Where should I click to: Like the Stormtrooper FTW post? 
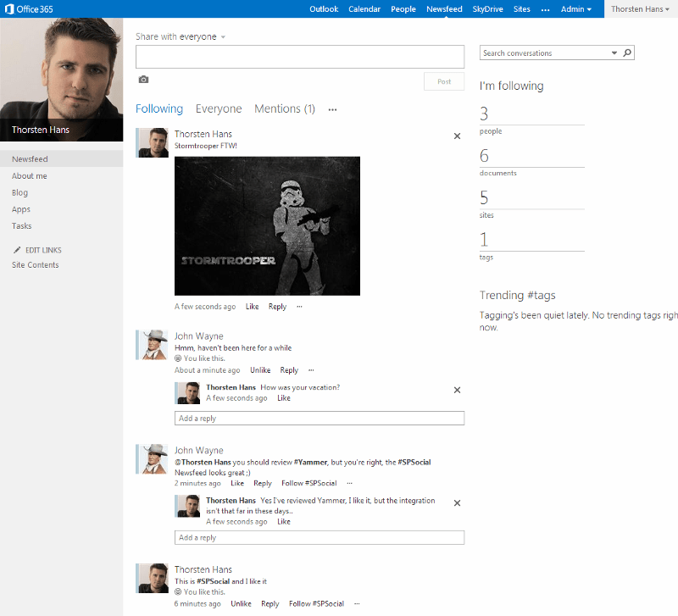[252, 306]
